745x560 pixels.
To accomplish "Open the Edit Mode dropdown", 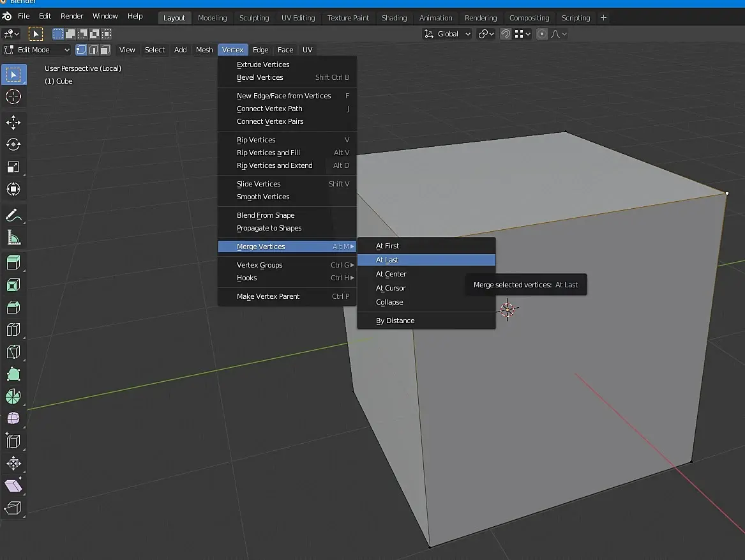I will pyautogui.click(x=37, y=50).
